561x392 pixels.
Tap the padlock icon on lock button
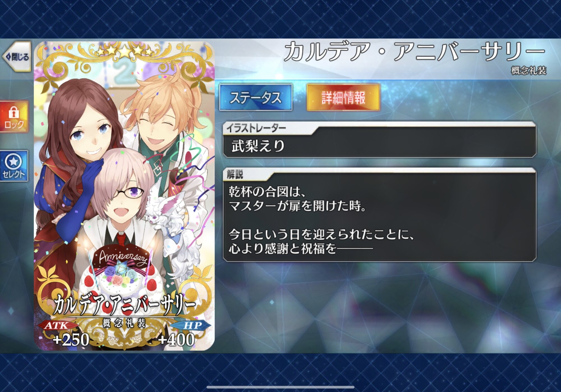[13, 112]
